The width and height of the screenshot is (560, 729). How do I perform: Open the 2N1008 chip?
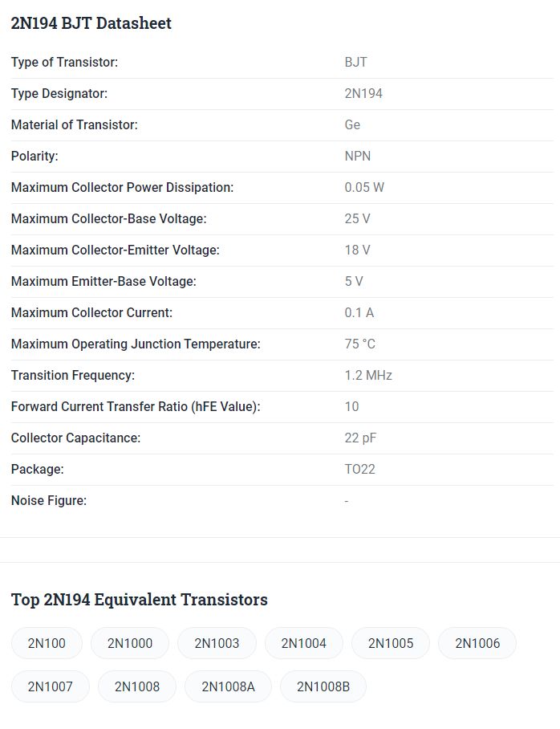[x=137, y=686]
